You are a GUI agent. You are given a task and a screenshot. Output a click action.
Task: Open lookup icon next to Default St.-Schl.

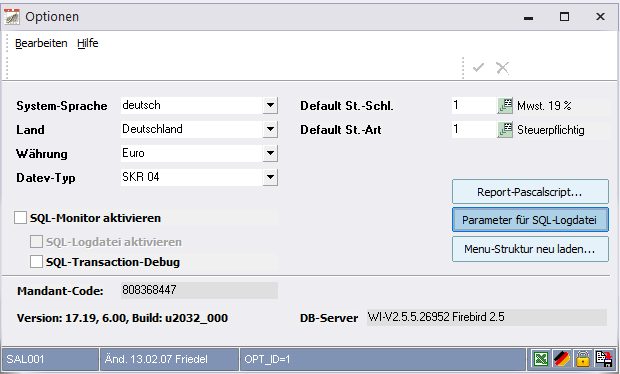click(505, 106)
